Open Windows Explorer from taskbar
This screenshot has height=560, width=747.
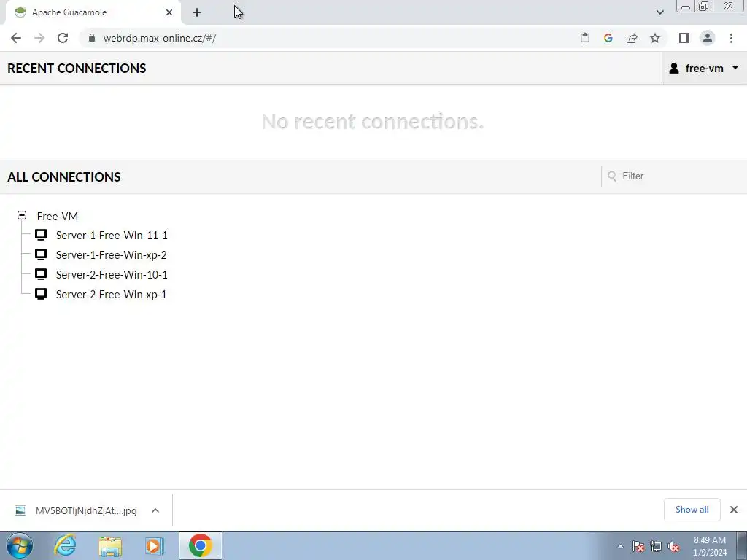[110, 546]
